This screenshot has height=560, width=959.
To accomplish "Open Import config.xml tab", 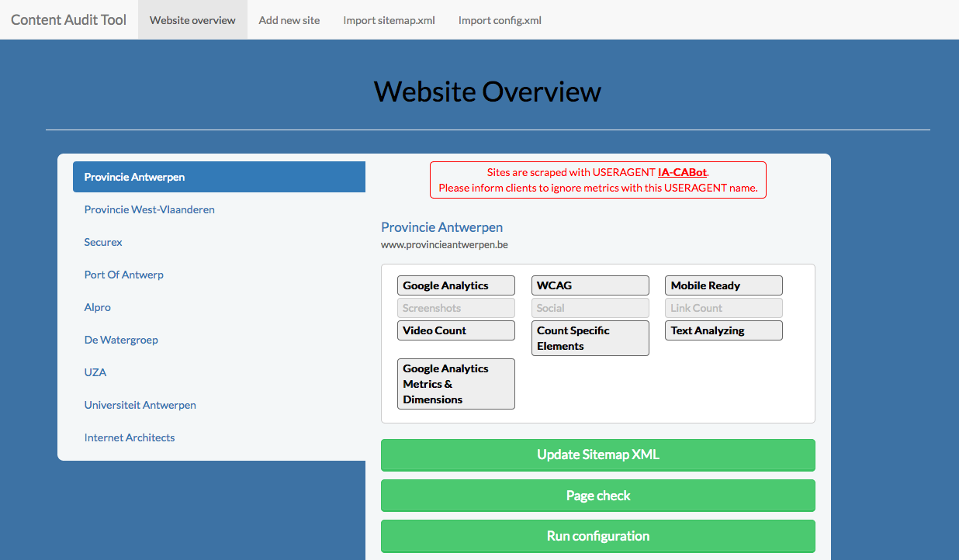I will click(500, 19).
